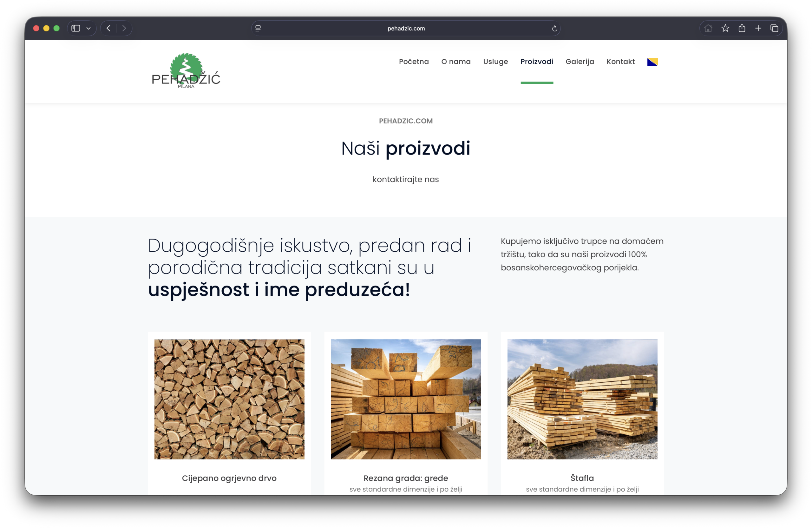
Task: Go back with the back arrow
Action: [108, 28]
